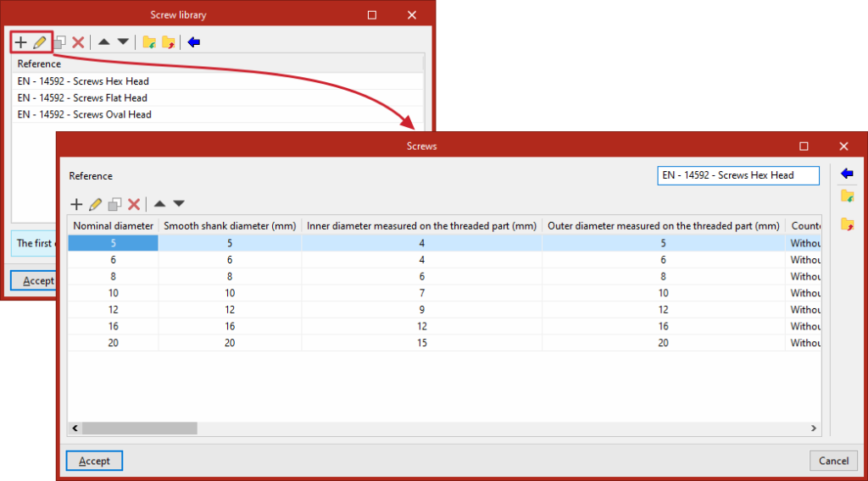The image size is (868, 481).
Task: Click right arrow of horizontal scrollbar
Action: coord(814,428)
